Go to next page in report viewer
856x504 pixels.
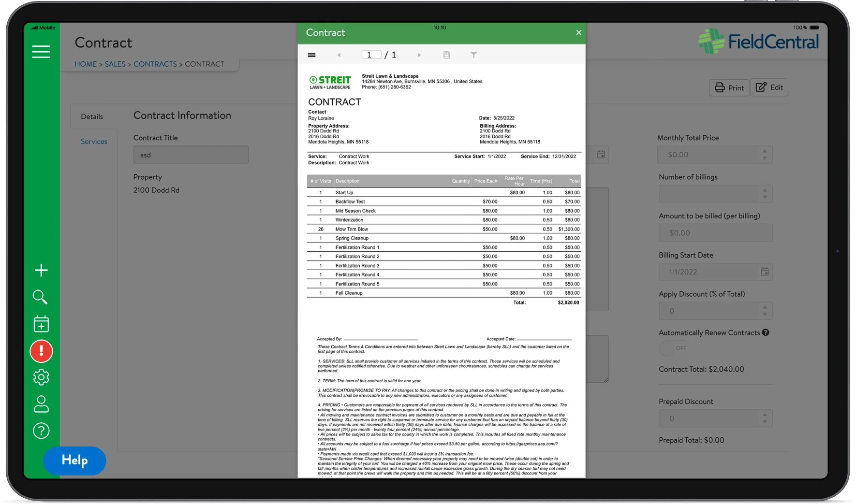(419, 55)
